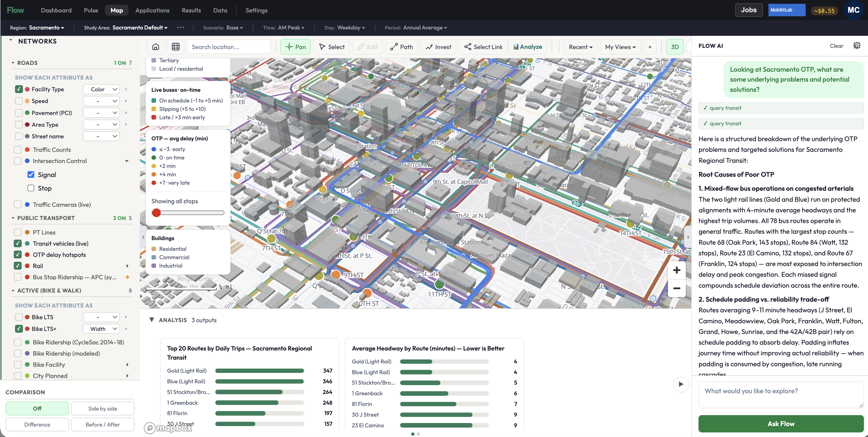Screen dimensions: 868x437
Task: Expand Facility Type options arrow
Action: click(126, 89)
